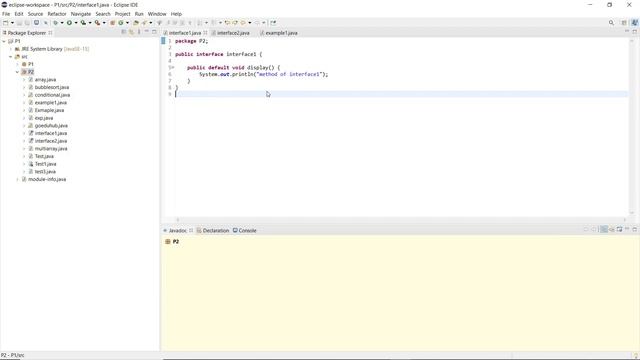Toggle Link with Selection in Javadoc view
The image size is (640, 360).
click(604, 229)
